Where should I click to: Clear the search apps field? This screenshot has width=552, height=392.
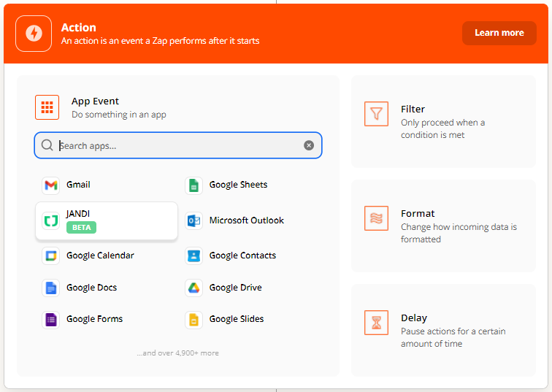coord(309,145)
